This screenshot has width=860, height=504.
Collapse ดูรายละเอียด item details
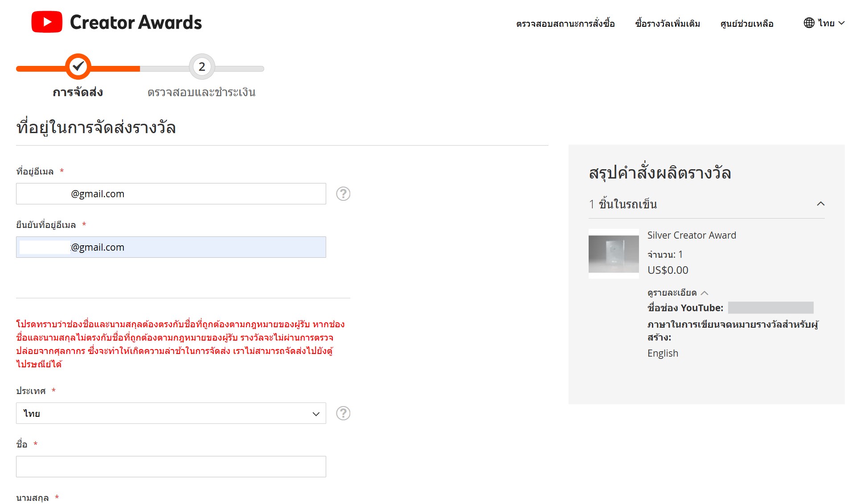pos(678,293)
